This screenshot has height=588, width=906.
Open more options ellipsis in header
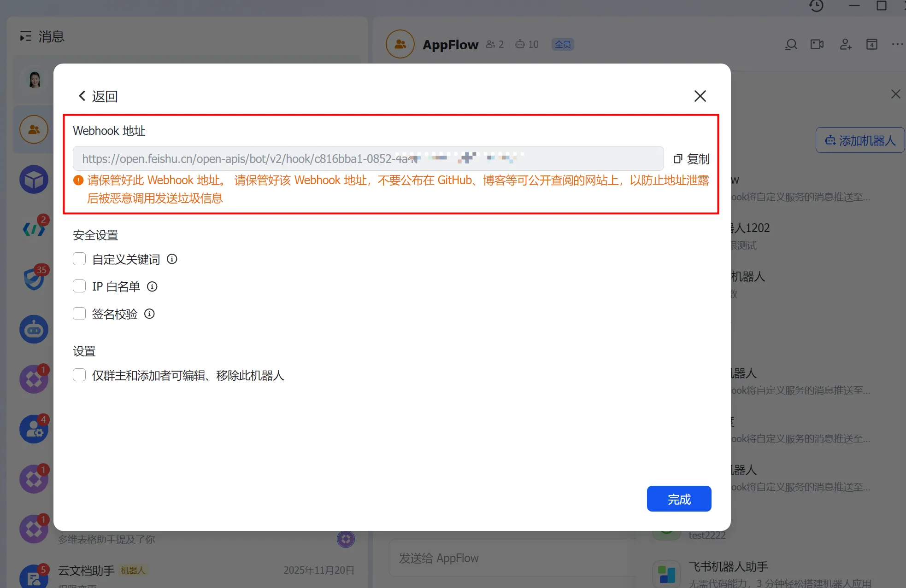pyautogui.click(x=897, y=45)
